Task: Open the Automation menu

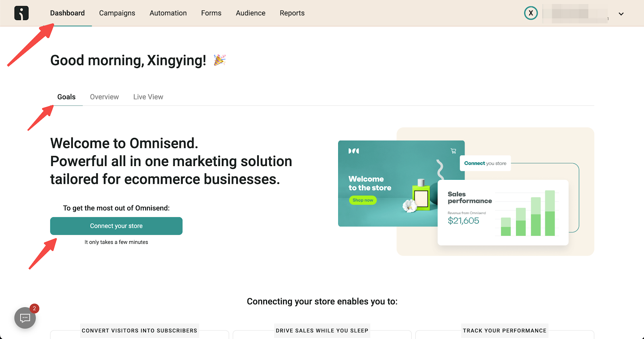Action: click(168, 13)
